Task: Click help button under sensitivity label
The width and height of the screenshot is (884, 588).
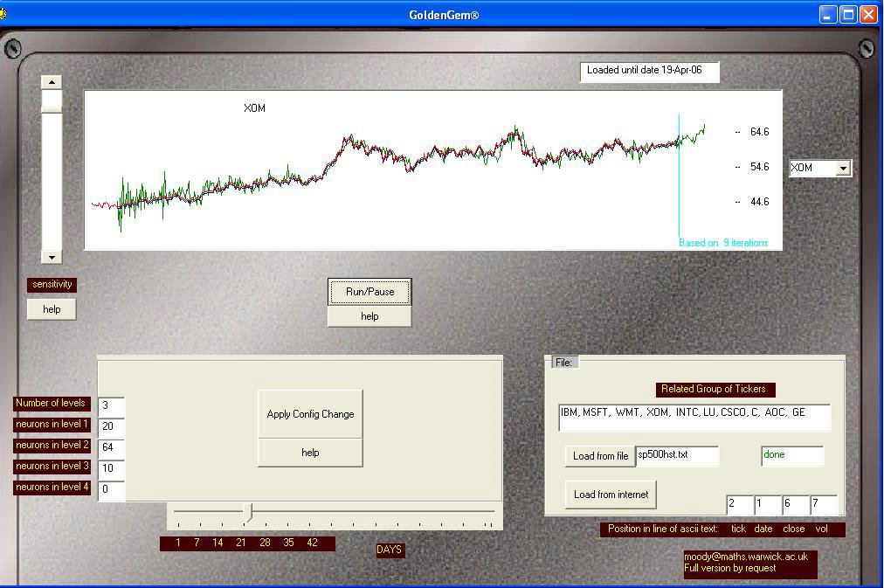Action: coord(52,309)
